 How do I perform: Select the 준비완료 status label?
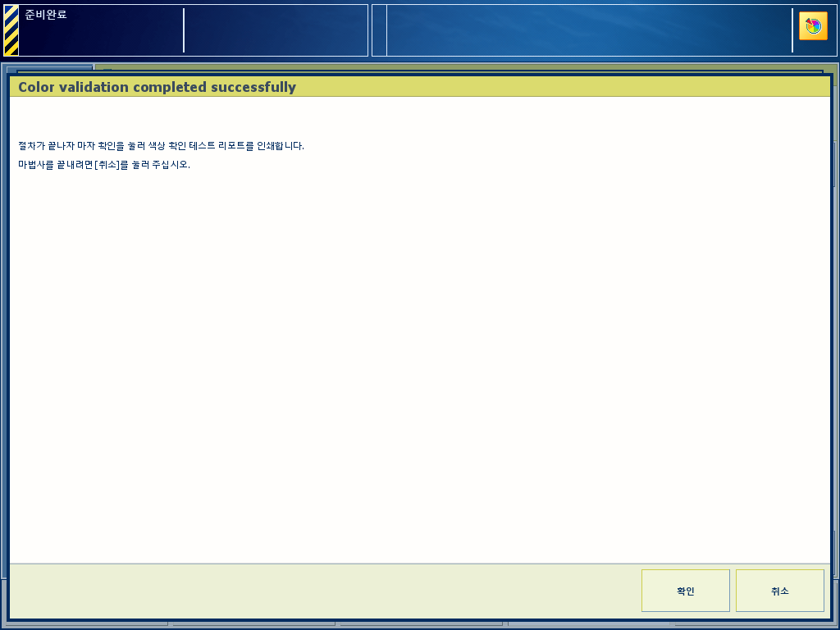tap(46, 15)
